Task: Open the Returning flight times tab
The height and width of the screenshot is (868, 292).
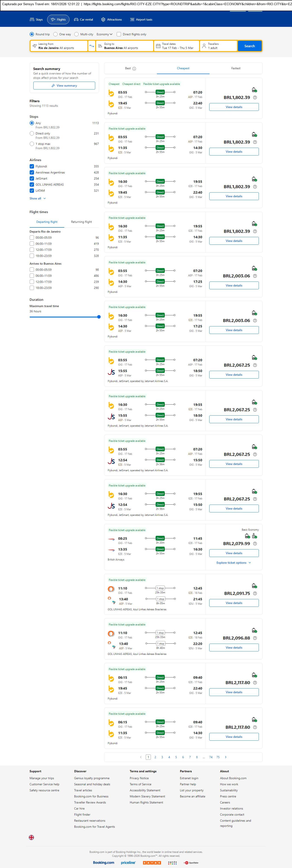Action: point(81,222)
